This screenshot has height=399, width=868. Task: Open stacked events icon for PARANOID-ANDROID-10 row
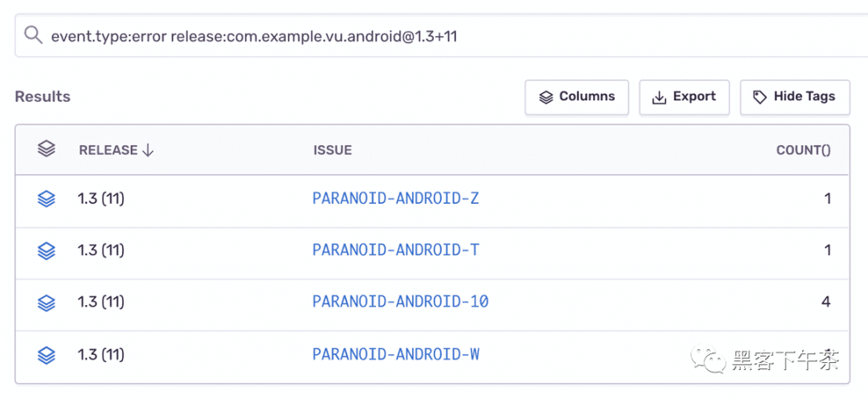pos(46,303)
